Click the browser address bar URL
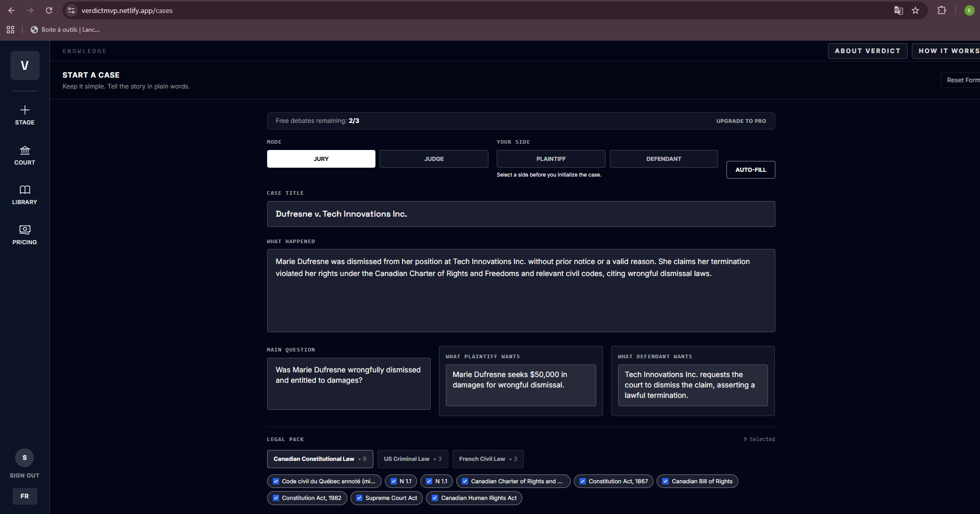 127,10
